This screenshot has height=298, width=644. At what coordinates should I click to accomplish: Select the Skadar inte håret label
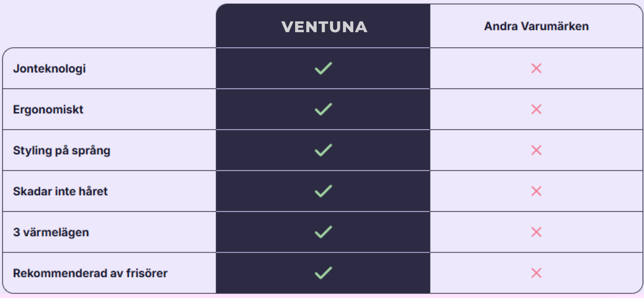[60, 191]
